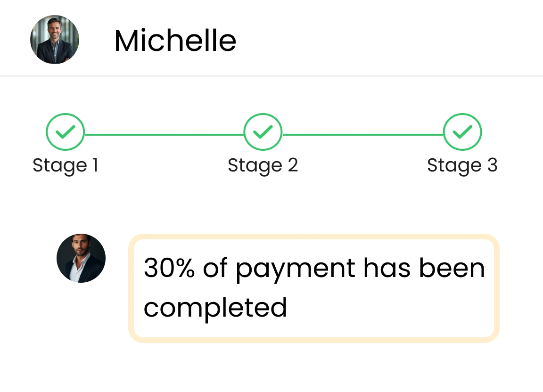This screenshot has height=392, width=543.
Task: Select the Stage 2 label
Action: pyautogui.click(x=263, y=165)
